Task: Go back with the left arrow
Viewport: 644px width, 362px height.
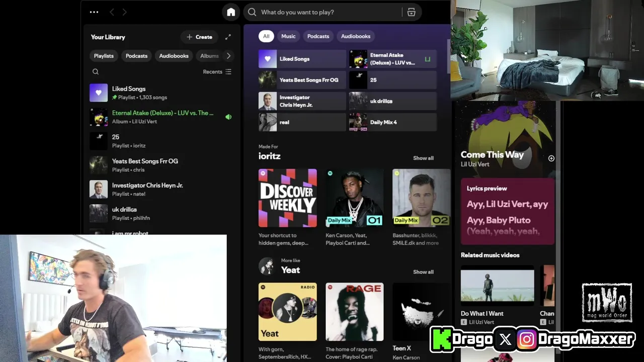Action: [x=112, y=12]
